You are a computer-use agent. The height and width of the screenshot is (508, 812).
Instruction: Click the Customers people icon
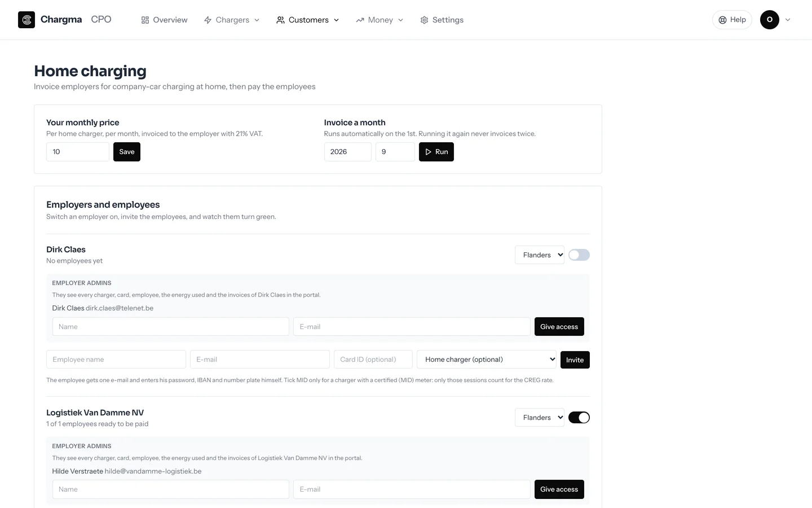pyautogui.click(x=280, y=20)
